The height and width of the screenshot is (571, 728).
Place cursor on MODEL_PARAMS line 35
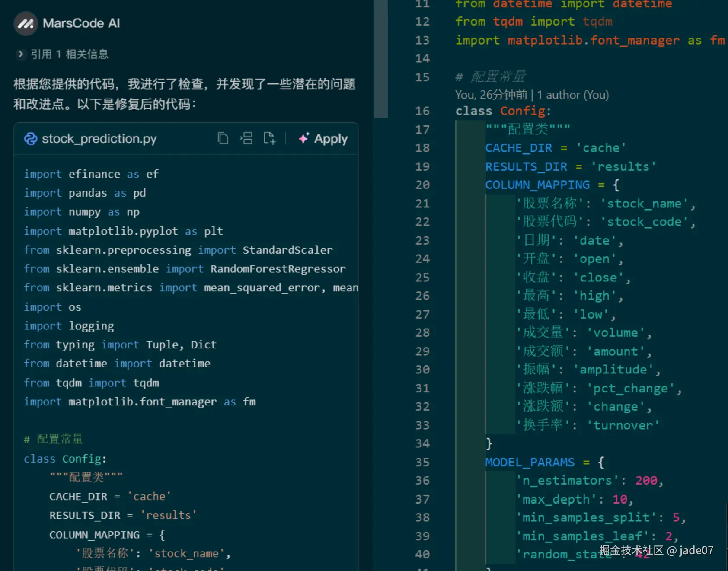(530, 462)
